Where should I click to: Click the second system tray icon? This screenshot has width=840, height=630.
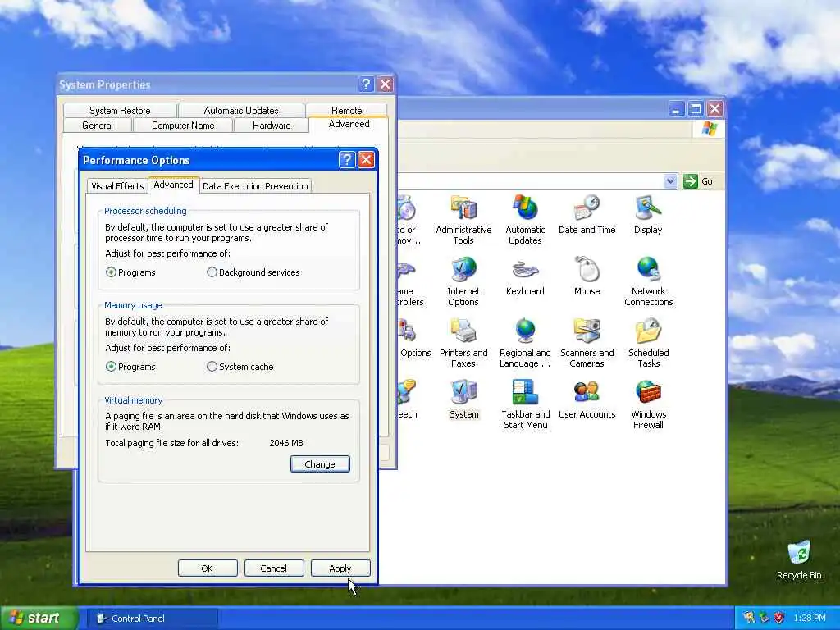[x=764, y=618]
